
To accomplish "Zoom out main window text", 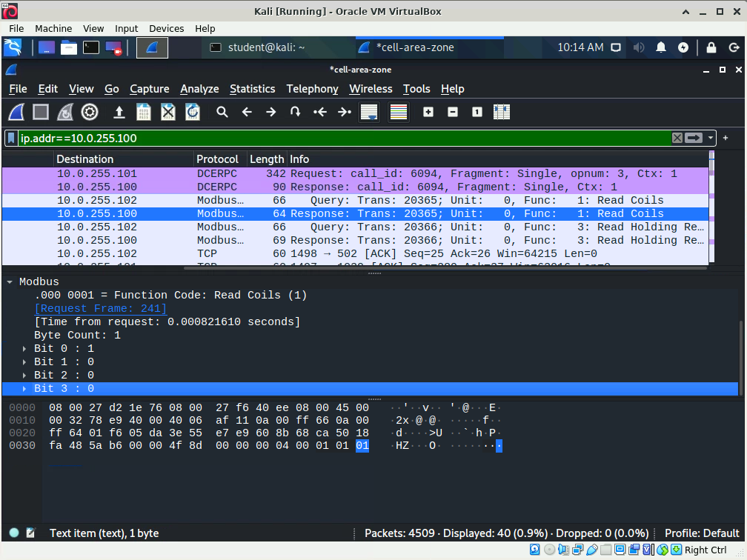I will click(x=453, y=113).
